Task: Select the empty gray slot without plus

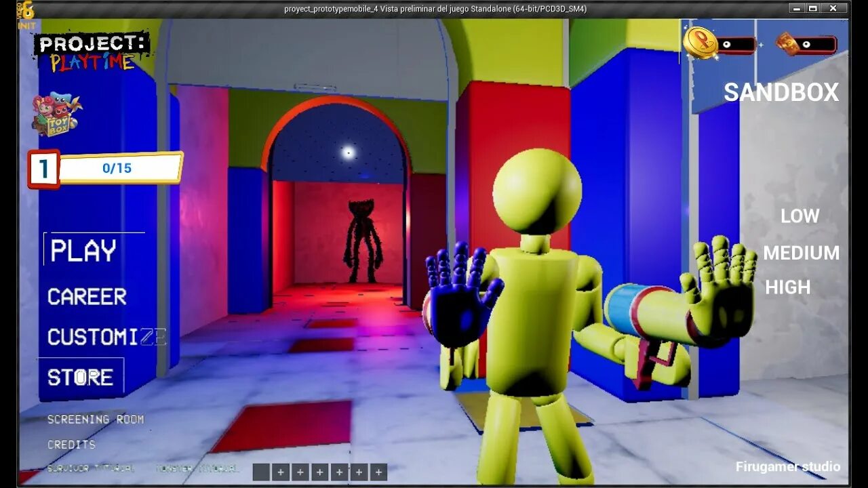Action: click(x=261, y=472)
